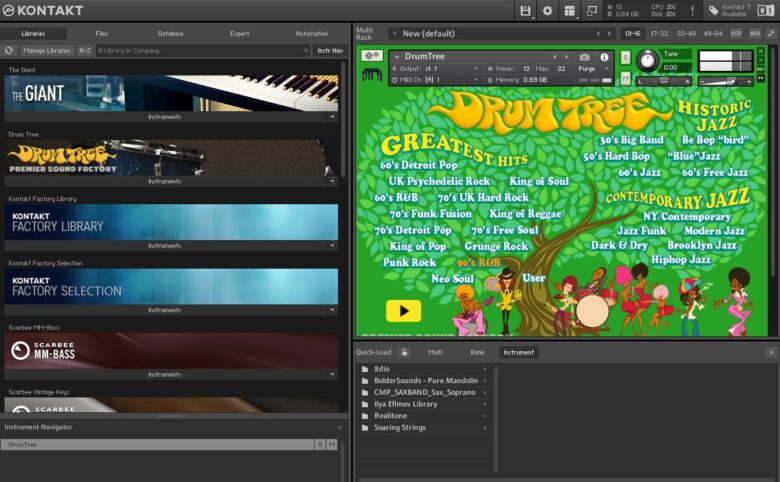The width and height of the screenshot is (780, 482).
Task: Click the pan L-R slider
Action: coord(665,81)
